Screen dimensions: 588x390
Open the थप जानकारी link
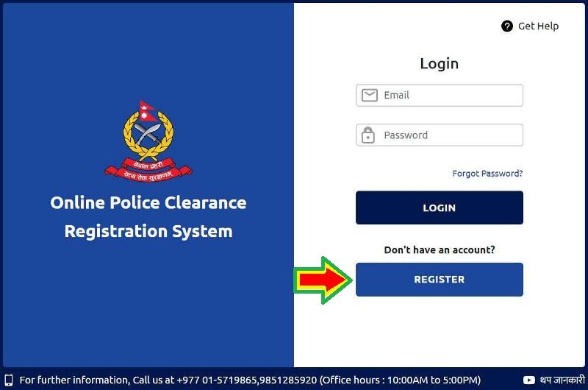coord(562,380)
